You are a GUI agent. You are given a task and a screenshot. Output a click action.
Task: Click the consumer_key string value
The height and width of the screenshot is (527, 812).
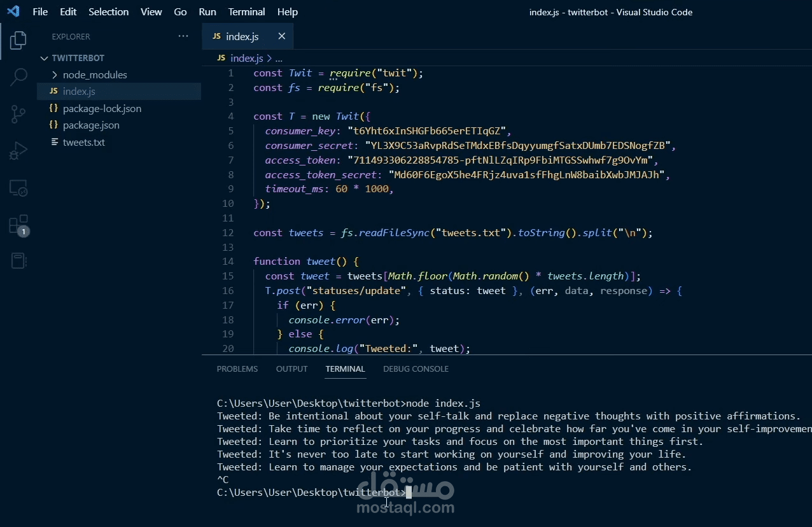[x=426, y=131]
